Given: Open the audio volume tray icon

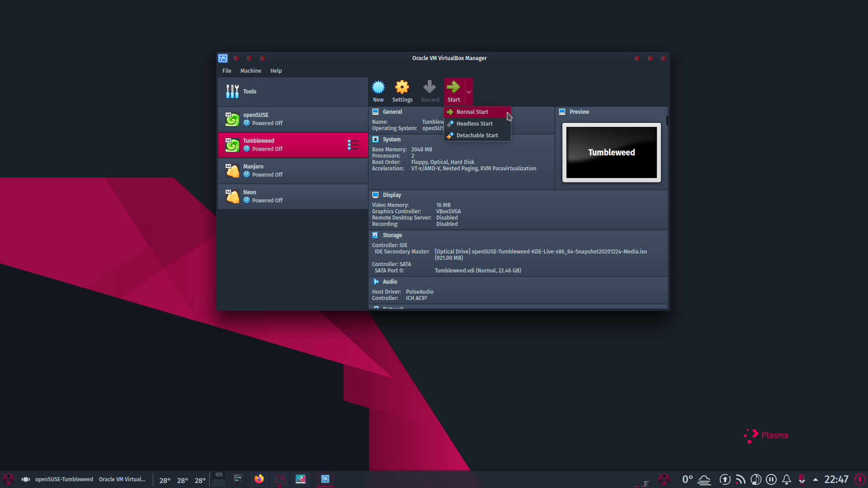Looking at the screenshot, I should pyautogui.click(x=755, y=479).
